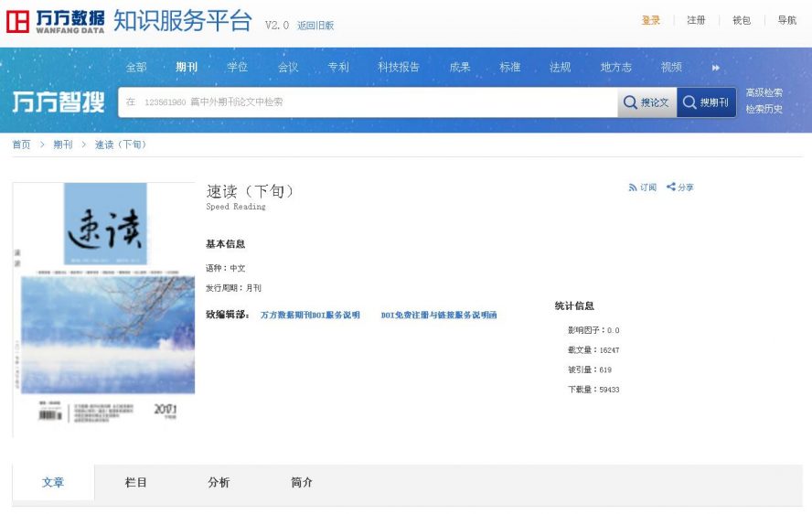Click the 速读 journal cover thumbnail
This screenshot has height=514, width=812.
[104, 309]
